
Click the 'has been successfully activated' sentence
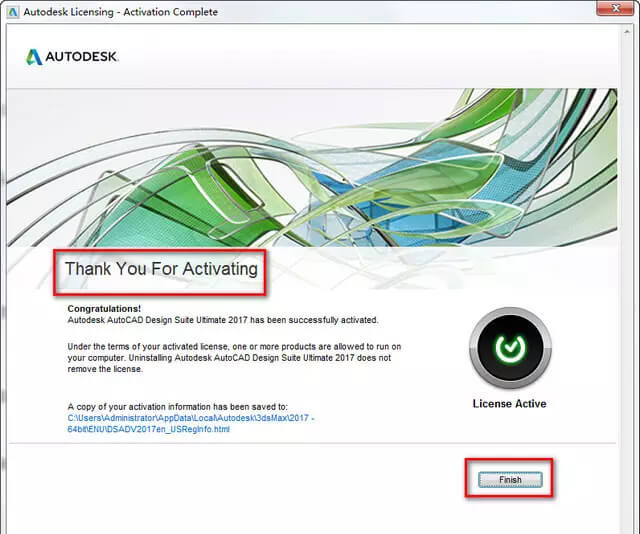click(x=223, y=320)
